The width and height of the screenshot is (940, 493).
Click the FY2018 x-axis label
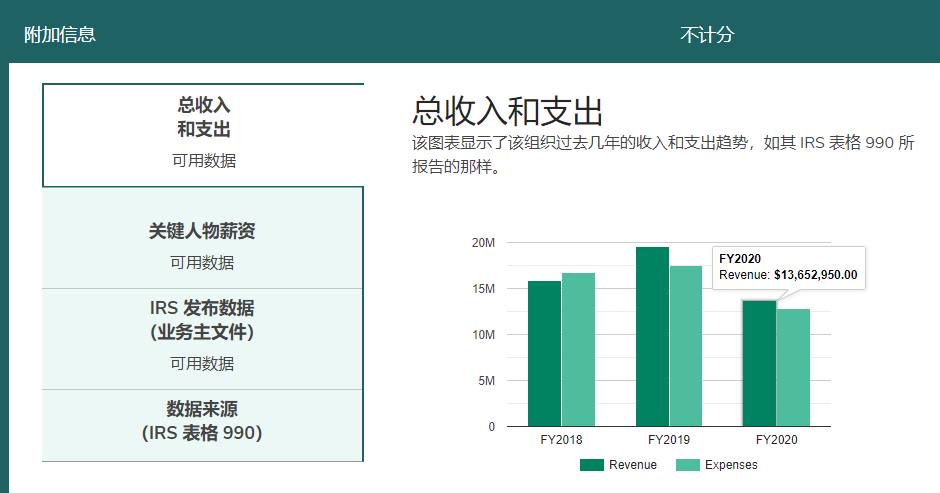point(560,439)
